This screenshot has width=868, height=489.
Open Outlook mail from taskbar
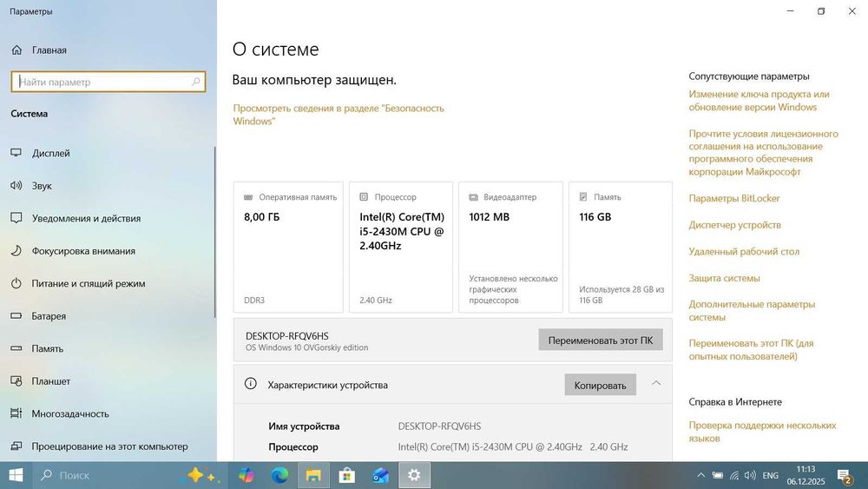click(x=380, y=475)
